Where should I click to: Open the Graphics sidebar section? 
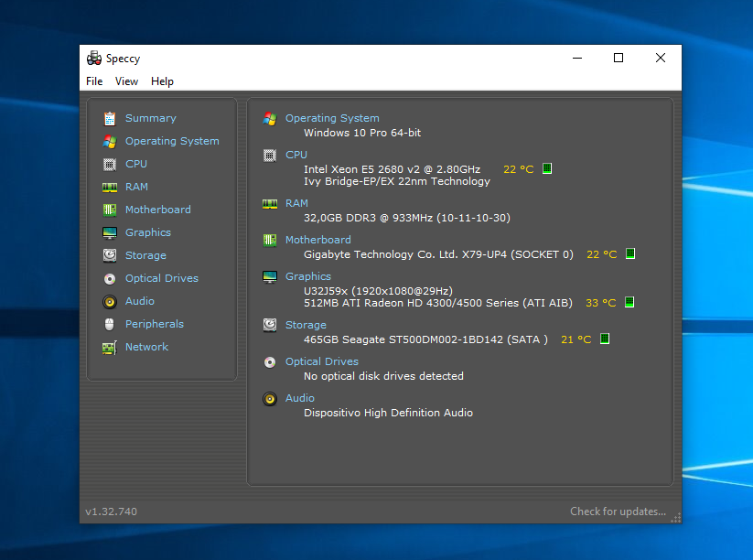click(148, 232)
